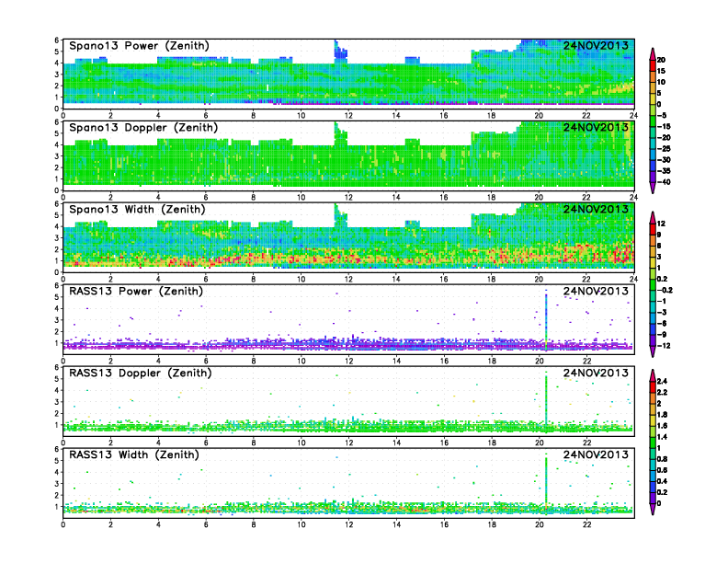Click the 24NOV2013 date in Spano13 Doppler panel
Viewport: 728px width, 563px height.
[596, 127]
